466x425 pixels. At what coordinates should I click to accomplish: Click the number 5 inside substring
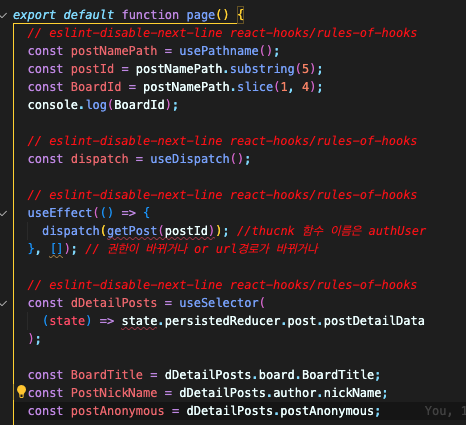305,69
